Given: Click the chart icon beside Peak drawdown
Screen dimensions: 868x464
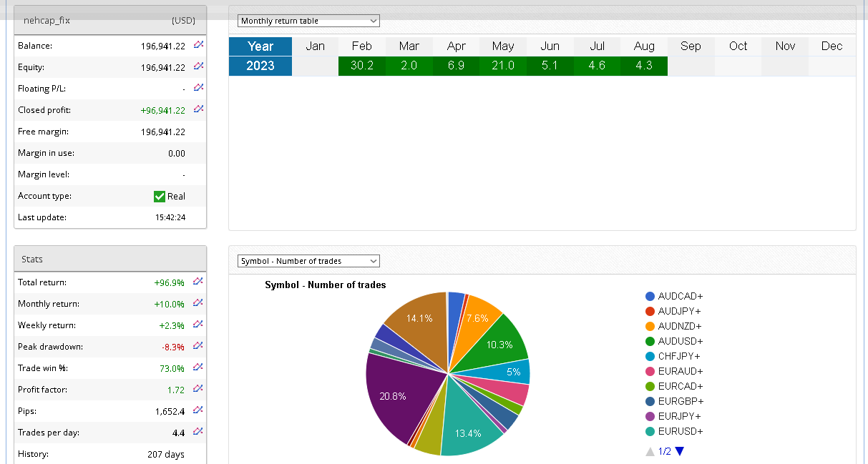Looking at the screenshot, I should click(198, 346).
